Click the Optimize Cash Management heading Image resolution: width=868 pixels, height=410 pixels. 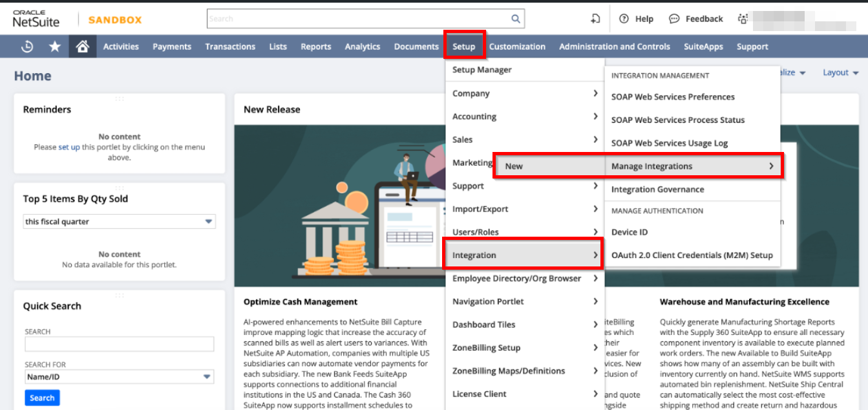point(301,302)
